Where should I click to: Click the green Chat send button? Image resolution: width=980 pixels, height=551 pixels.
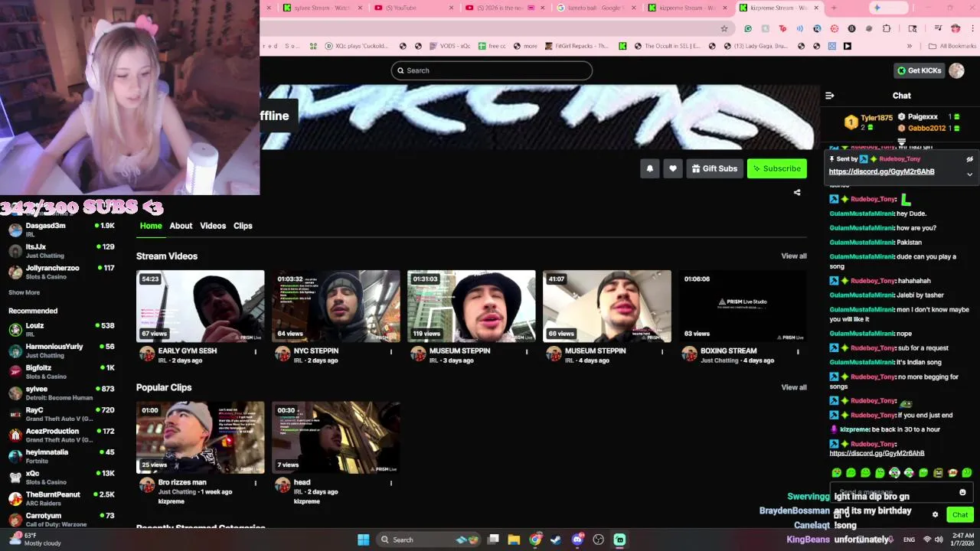point(960,515)
